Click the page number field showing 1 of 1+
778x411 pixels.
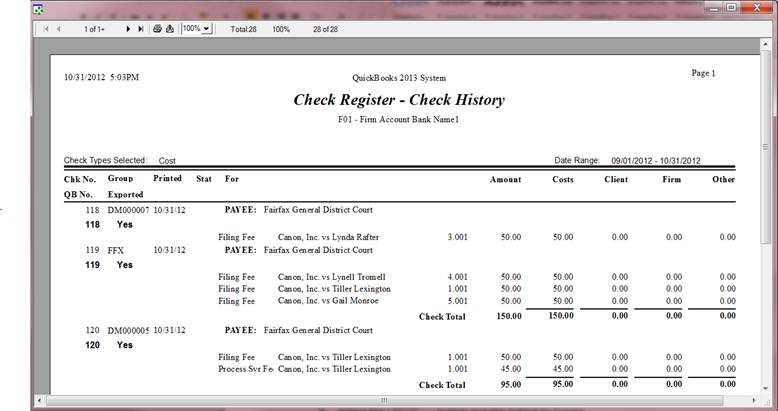click(x=94, y=30)
